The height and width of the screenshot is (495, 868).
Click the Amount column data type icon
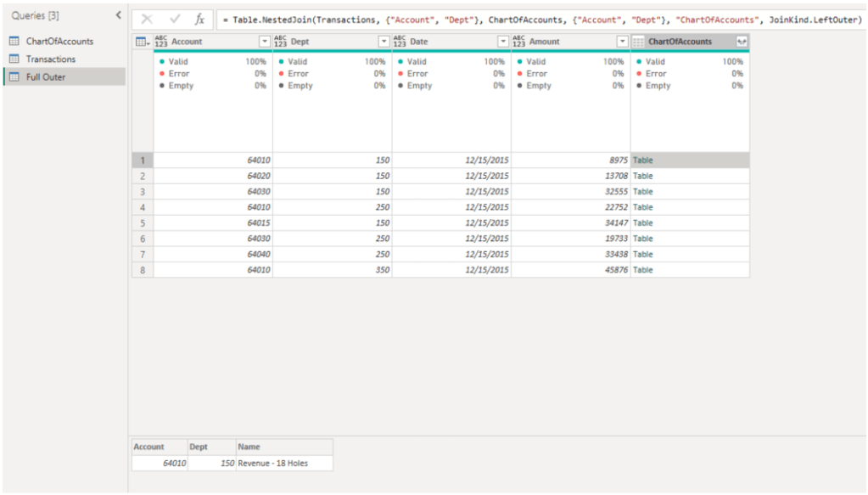[x=519, y=42]
